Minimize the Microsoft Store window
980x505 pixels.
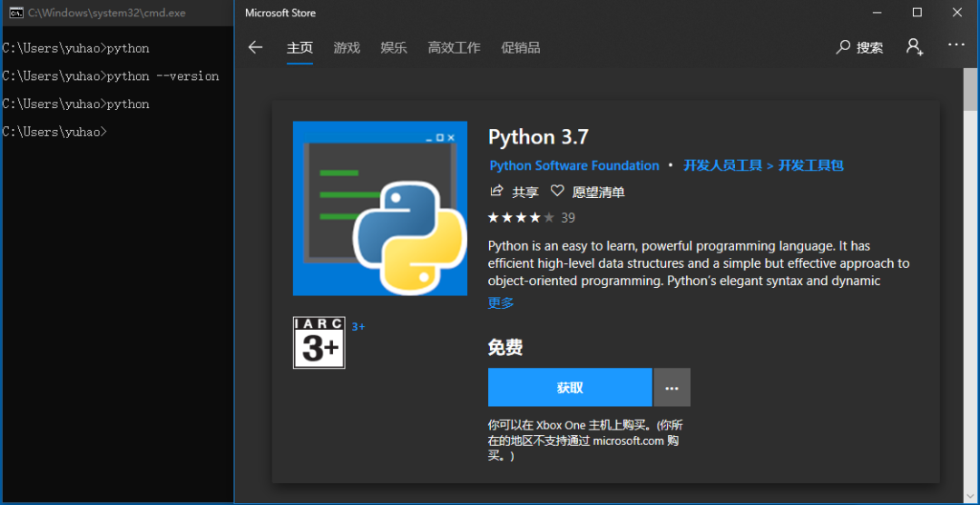pyautogui.click(x=877, y=13)
